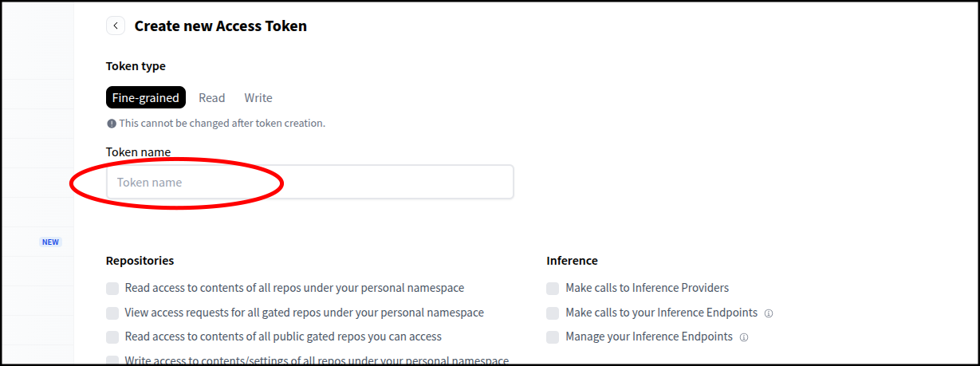Click the 'Token name' label above the field
Viewport: 980px width, 366px height.
138,152
